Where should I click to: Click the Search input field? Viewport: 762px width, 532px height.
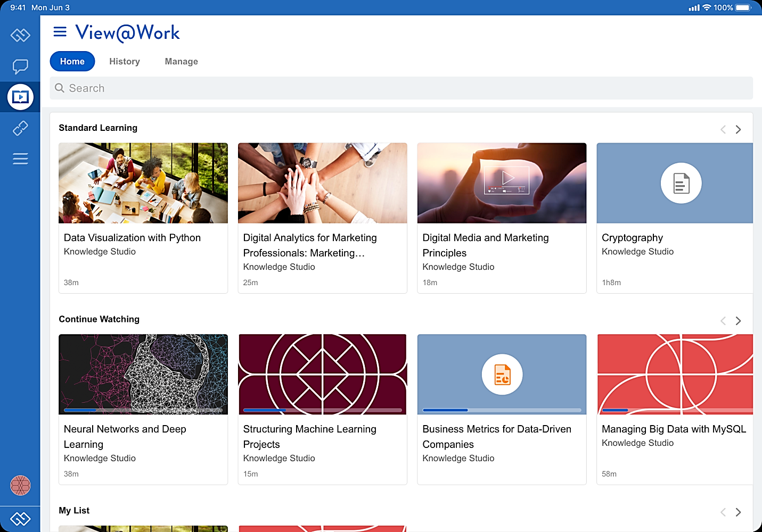[402, 88]
